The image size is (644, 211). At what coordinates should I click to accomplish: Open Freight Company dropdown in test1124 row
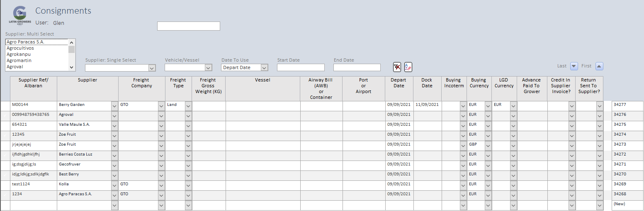[161, 186]
